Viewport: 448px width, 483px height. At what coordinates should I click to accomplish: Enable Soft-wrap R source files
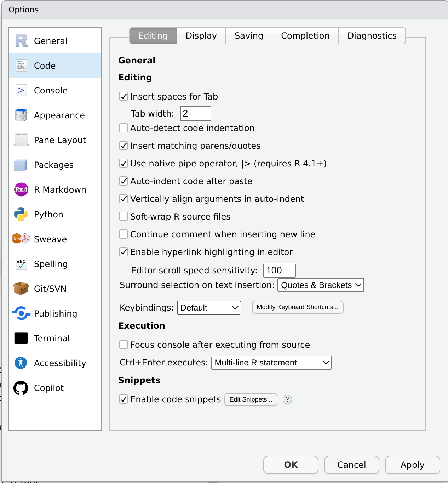pyautogui.click(x=123, y=216)
